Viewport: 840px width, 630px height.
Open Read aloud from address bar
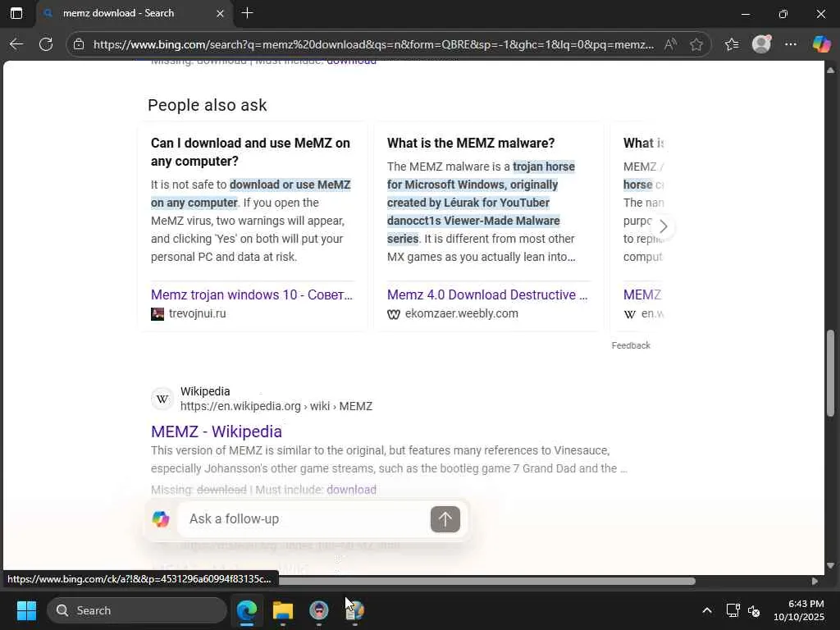tap(670, 44)
